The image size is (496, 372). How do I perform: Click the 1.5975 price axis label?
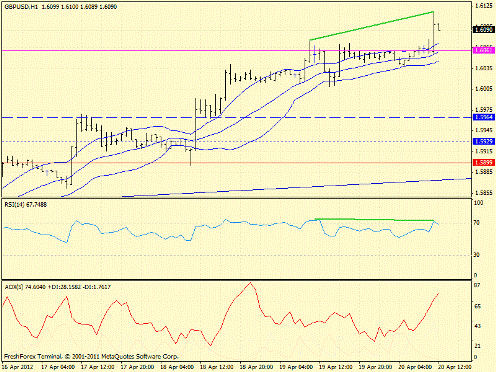click(x=484, y=109)
